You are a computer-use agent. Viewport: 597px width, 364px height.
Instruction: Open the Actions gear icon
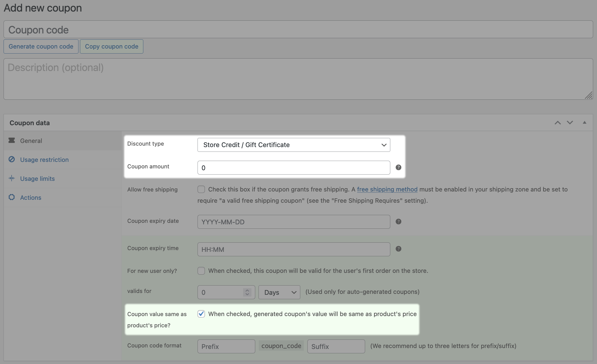click(12, 197)
